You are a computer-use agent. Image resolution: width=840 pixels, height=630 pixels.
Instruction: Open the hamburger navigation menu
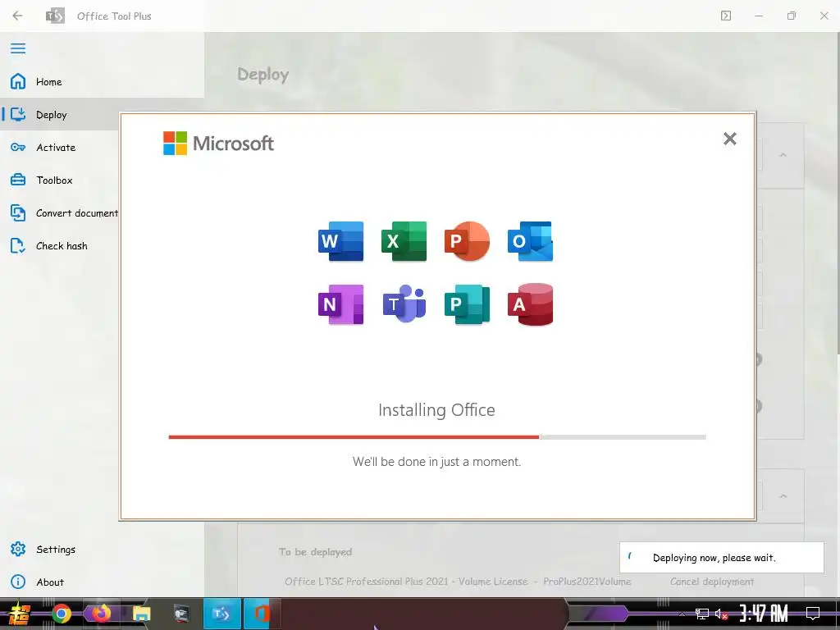click(x=18, y=48)
